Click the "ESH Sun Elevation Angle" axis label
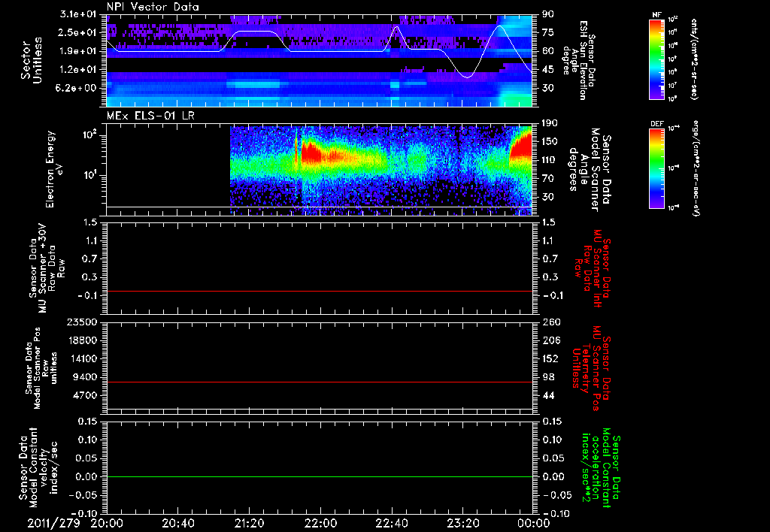Image resolution: width=770 pixels, height=532 pixels. click(x=578, y=60)
